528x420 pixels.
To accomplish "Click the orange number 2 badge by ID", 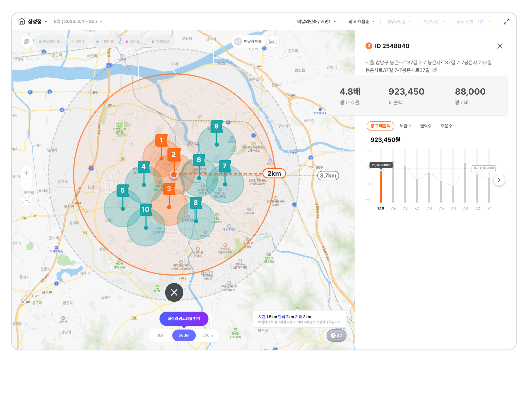I will [x=369, y=46].
